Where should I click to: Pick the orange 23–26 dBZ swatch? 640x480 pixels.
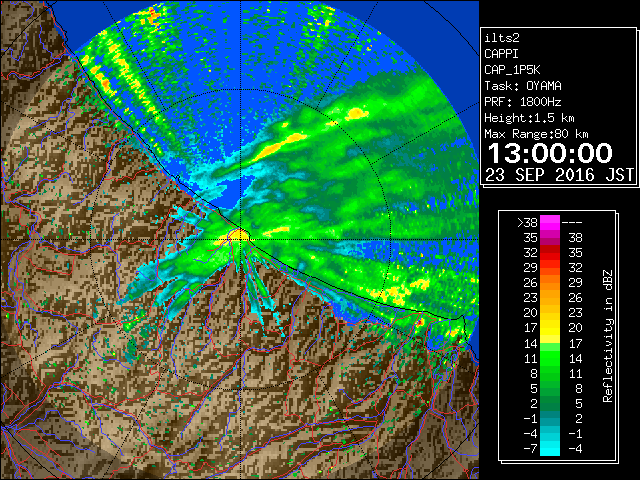(550, 298)
